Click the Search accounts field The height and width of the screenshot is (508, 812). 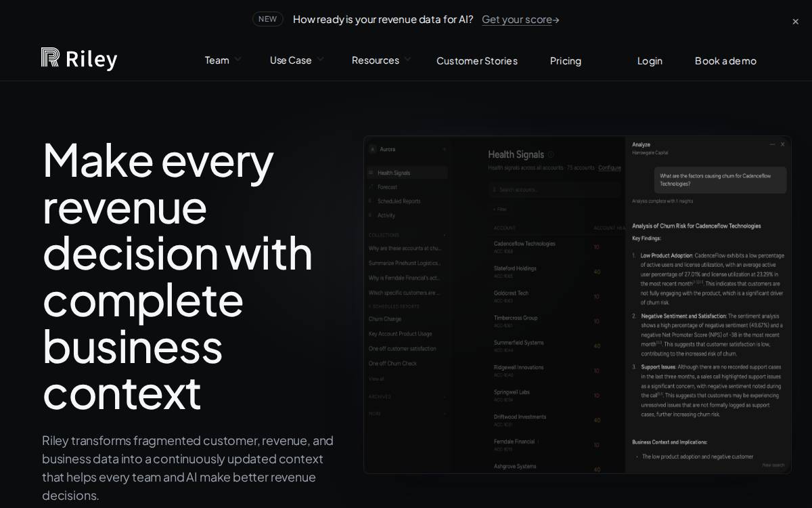point(554,190)
